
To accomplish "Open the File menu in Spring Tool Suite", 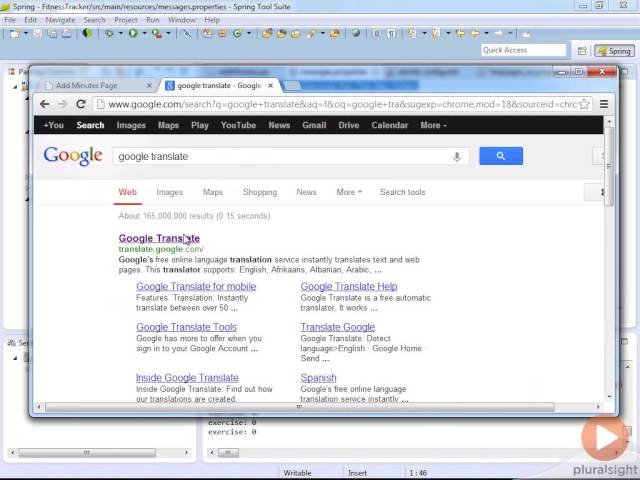I will coord(10,20).
